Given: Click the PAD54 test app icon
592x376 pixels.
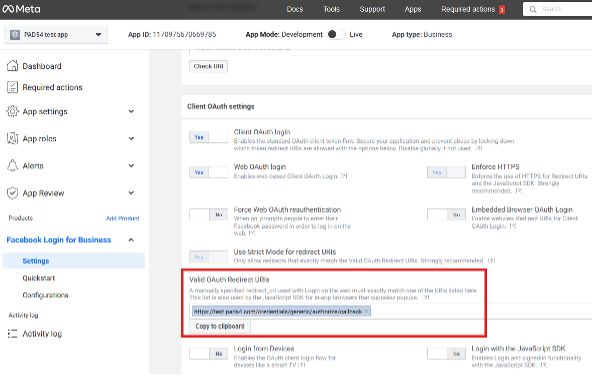Looking at the screenshot, I should (15, 35).
